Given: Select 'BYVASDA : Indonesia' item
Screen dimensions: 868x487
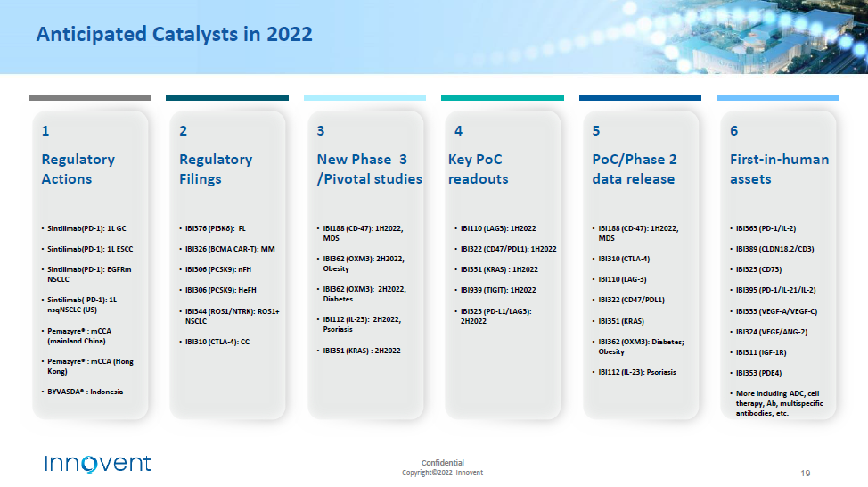Looking at the screenshot, I should 86,392.
